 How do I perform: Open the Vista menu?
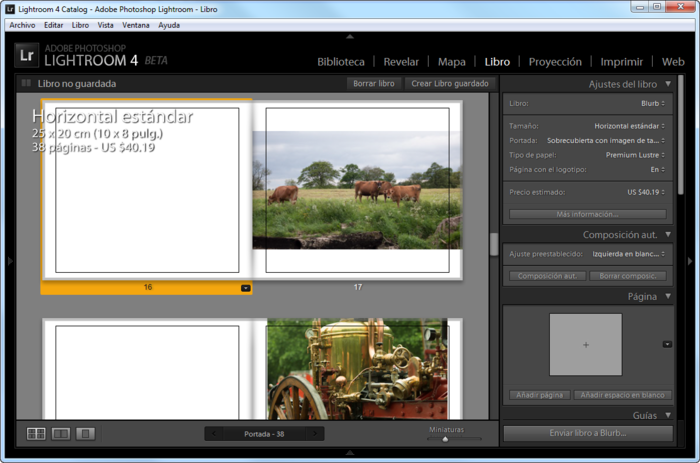[105, 25]
